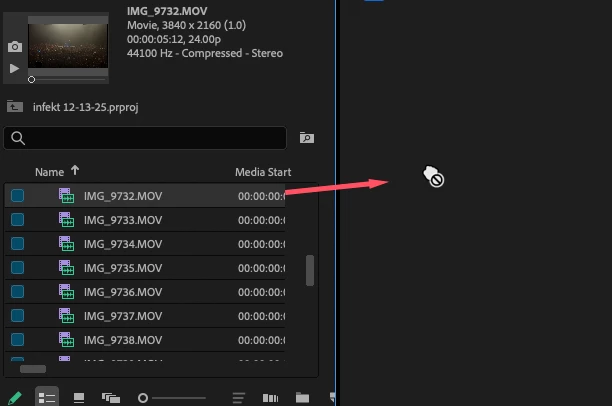
Task: Click the IMG_9732.MOV preview thumbnail
Action: (x=68, y=45)
